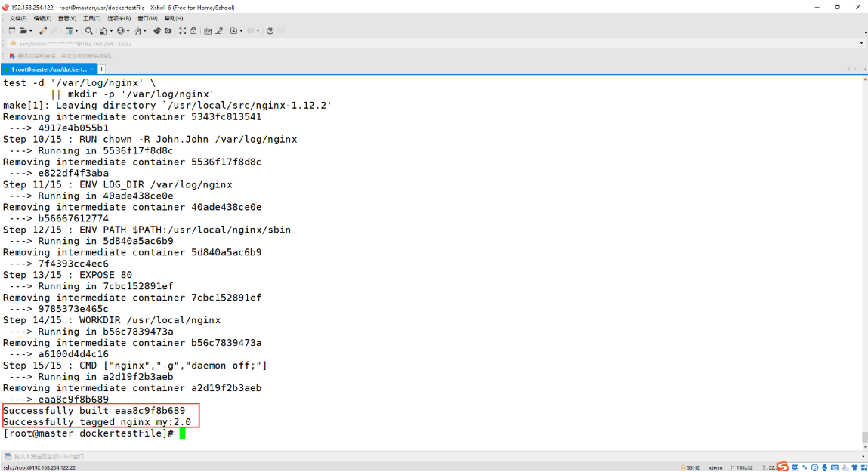The image size is (868, 472).
Task: Click the ssh://root address bar field
Action: (x=434, y=43)
